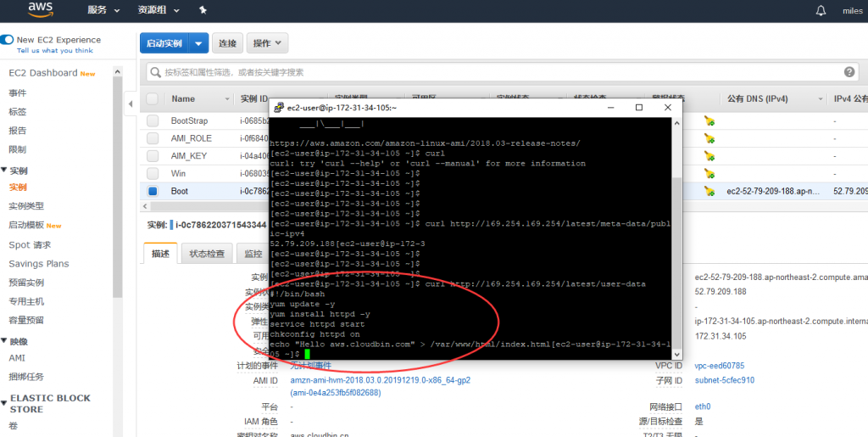Follow the Tell us what you think link

[55, 50]
